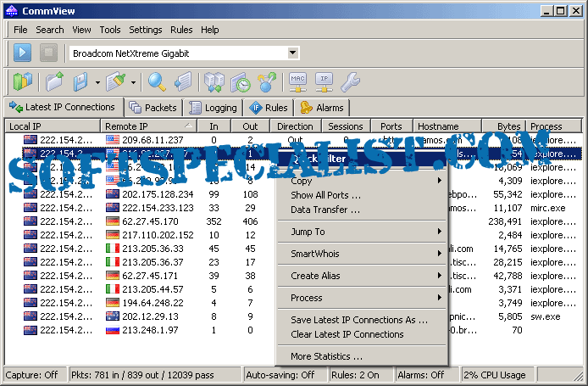Open MAC Aliases toolbar icon
The width and height of the screenshot is (588, 386).
click(x=297, y=81)
